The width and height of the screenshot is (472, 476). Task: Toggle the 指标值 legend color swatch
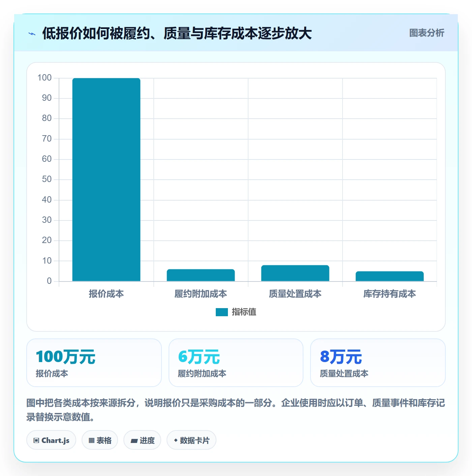click(x=222, y=312)
